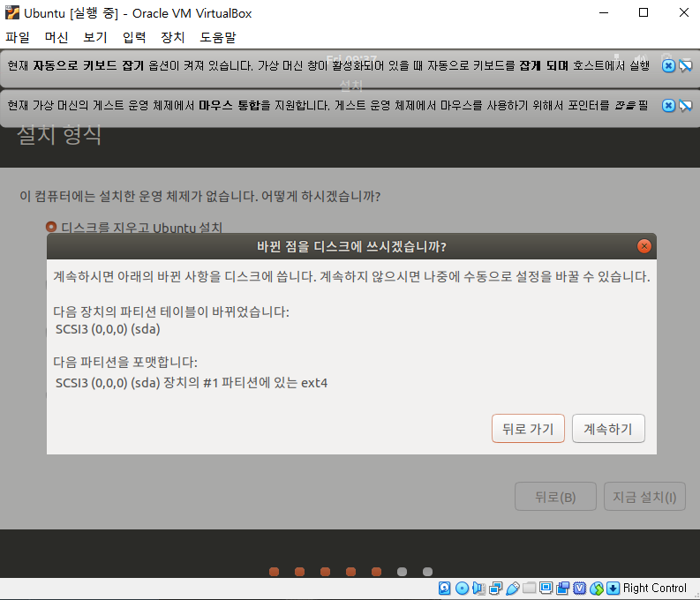Click the 계속하기 button to write changes
Screen dimensions: 700x600
pos(608,429)
